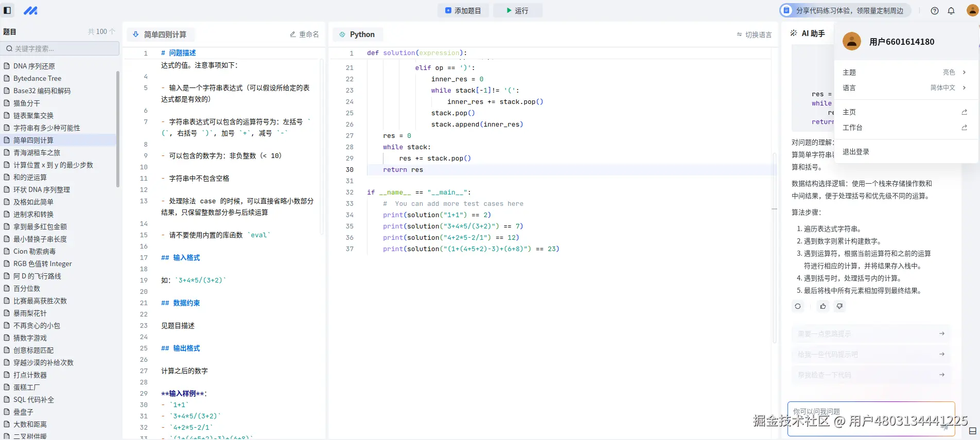Open the 分享代码练习体验 promotion banner
Viewport: 980px width, 440px height.
coord(845,10)
